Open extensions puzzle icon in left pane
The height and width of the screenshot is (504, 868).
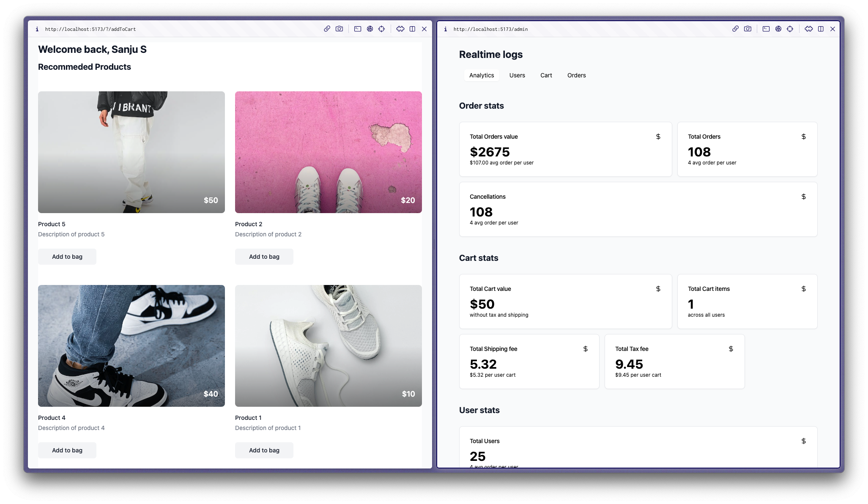pos(400,29)
